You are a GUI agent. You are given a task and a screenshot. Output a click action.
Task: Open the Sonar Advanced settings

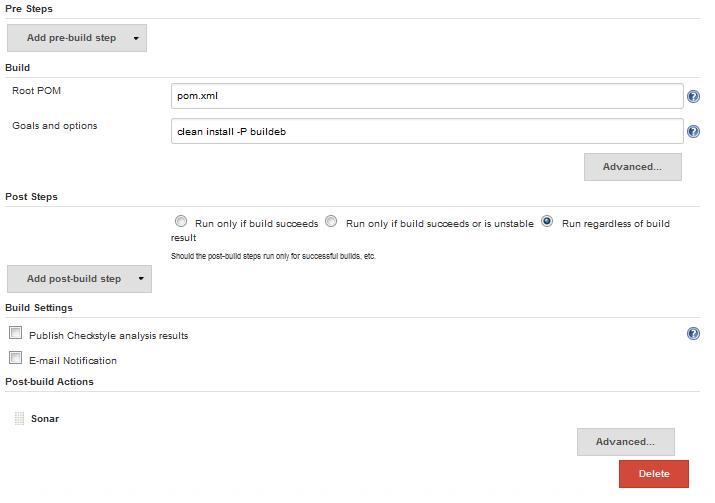(x=625, y=442)
